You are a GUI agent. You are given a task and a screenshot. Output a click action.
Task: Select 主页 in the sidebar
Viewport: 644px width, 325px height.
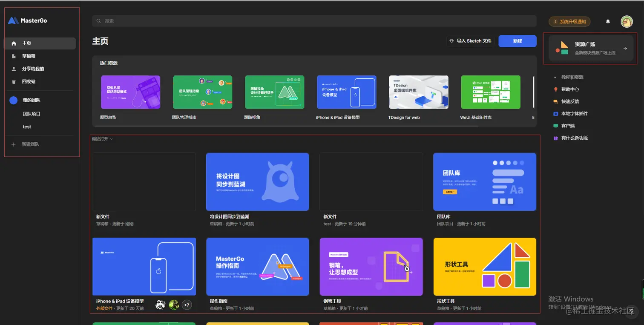pyautogui.click(x=40, y=43)
